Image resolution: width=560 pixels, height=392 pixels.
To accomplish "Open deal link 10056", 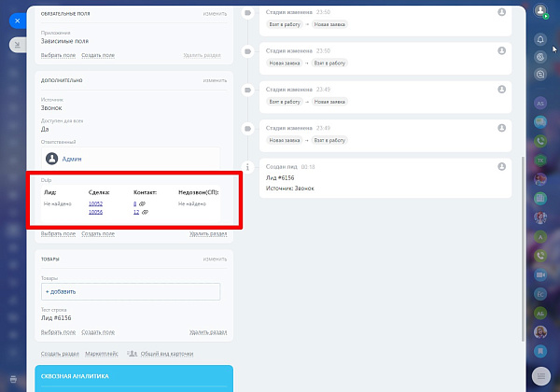I will click(x=96, y=212).
